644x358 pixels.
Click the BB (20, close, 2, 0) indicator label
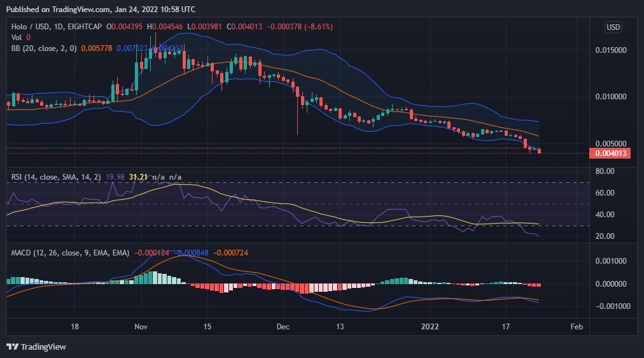pos(44,48)
